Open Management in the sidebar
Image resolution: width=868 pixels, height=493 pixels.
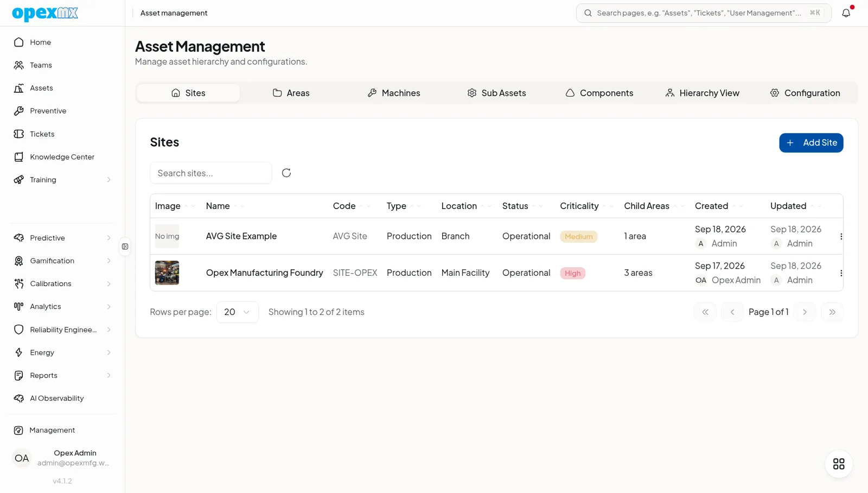62,430
